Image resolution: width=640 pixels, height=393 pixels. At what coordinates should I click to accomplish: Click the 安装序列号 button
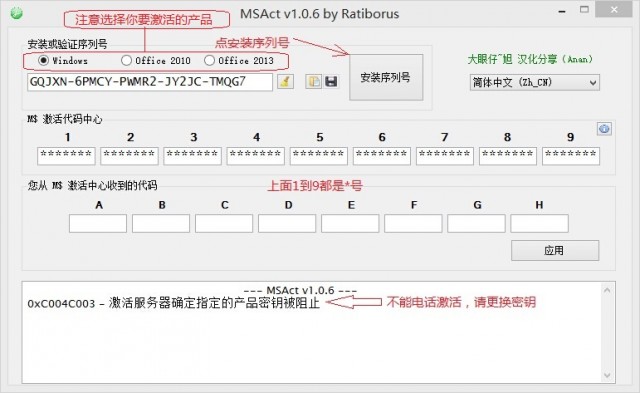[x=386, y=77]
